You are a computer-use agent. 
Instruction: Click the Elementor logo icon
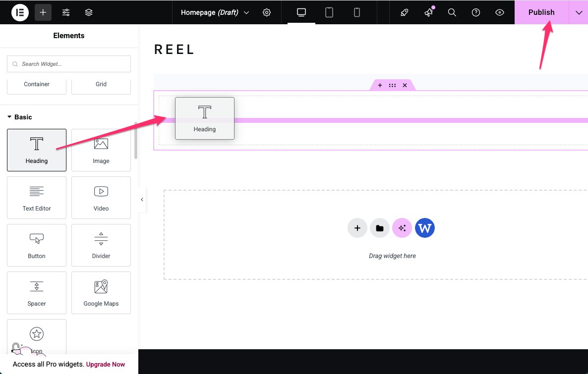pos(20,12)
